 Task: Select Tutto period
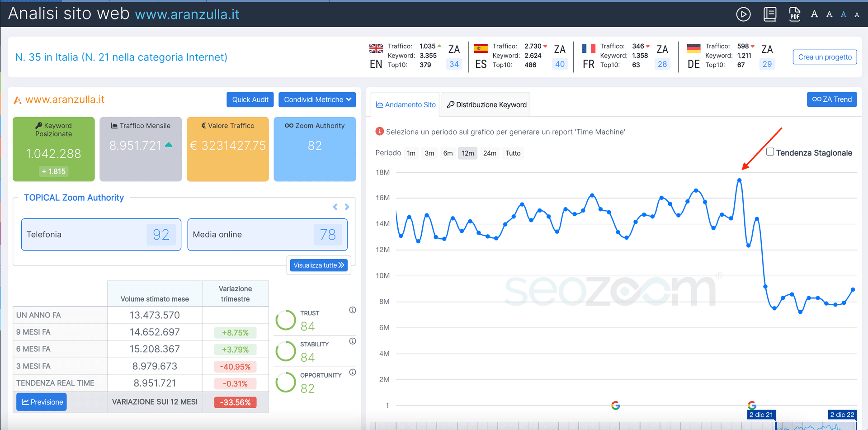pos(513,153)
